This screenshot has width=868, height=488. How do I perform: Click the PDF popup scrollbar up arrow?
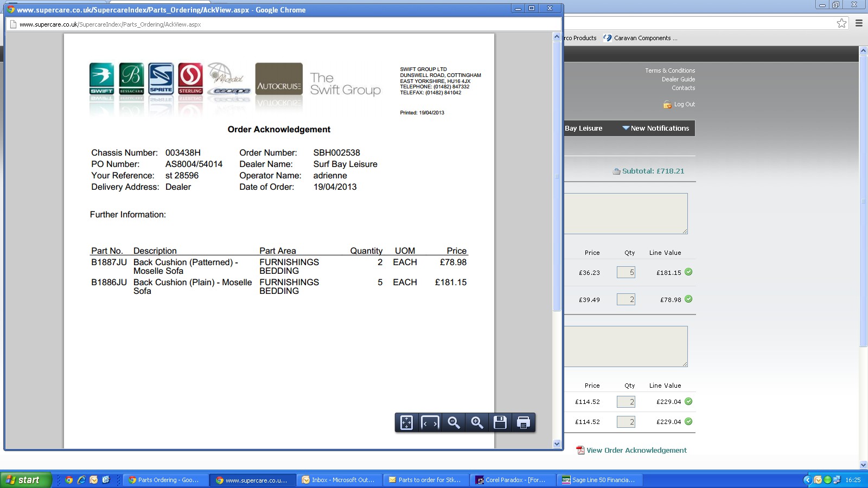[557, 37]
